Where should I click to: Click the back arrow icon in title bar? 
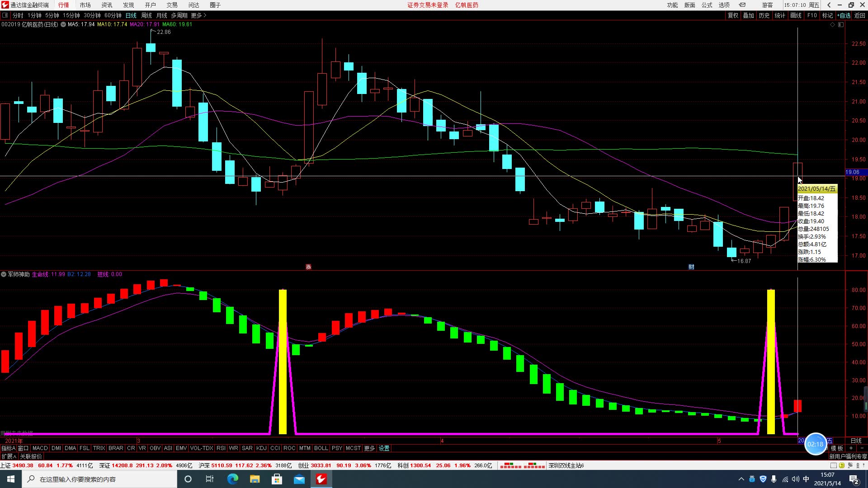click(829, 5)
